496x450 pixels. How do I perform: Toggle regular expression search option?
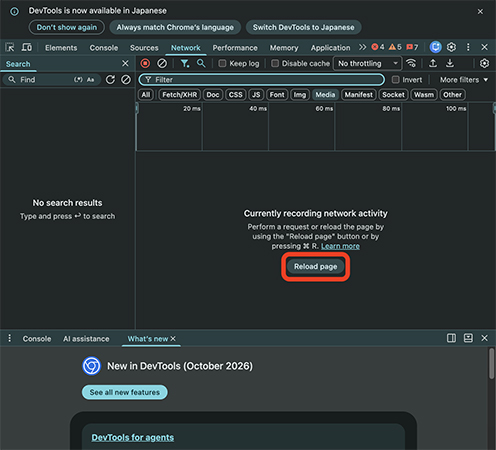pos(78,80)
